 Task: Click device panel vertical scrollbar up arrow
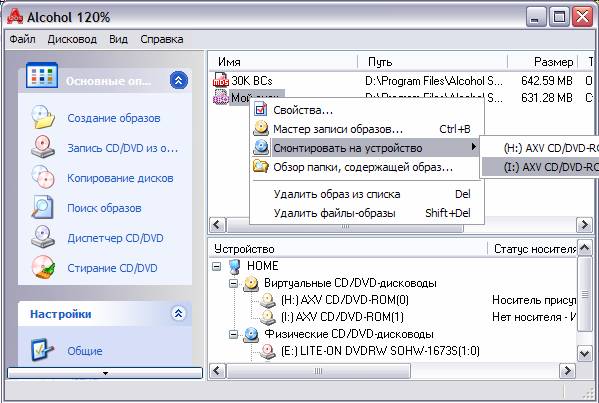click(x=584, y=248)
